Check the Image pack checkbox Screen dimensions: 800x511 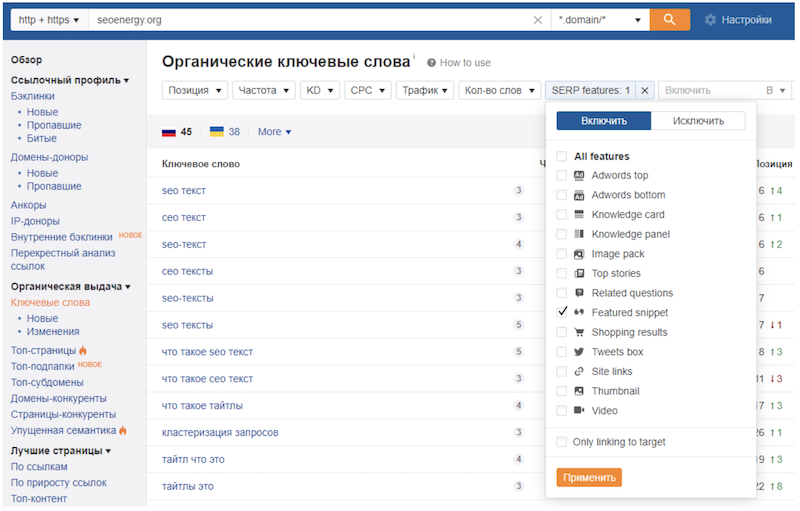[562, 254]
